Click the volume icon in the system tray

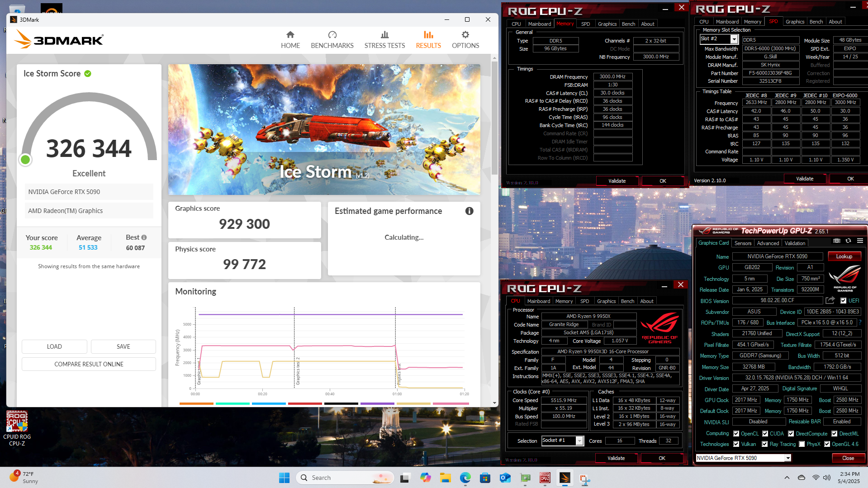(x=827, y=478)
